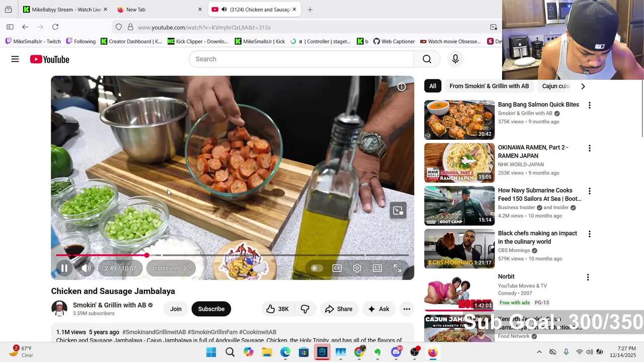Expand the Ingredients chapter chip
Screen dimensions: 644x362
(170, 268)
